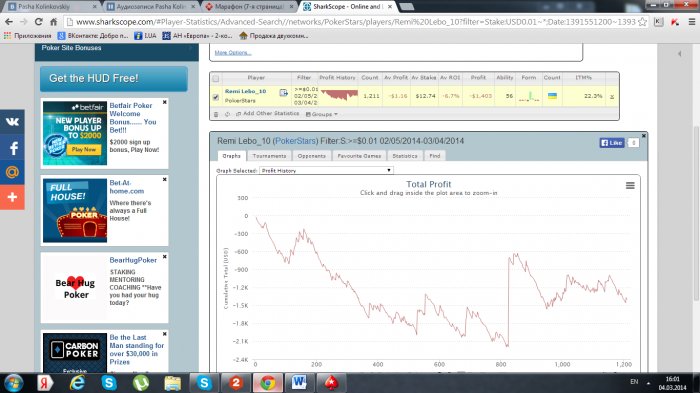This screenshot has width=700, height=393.
Task: Click the Kaspersky extension icon
Action: (675, 22)
